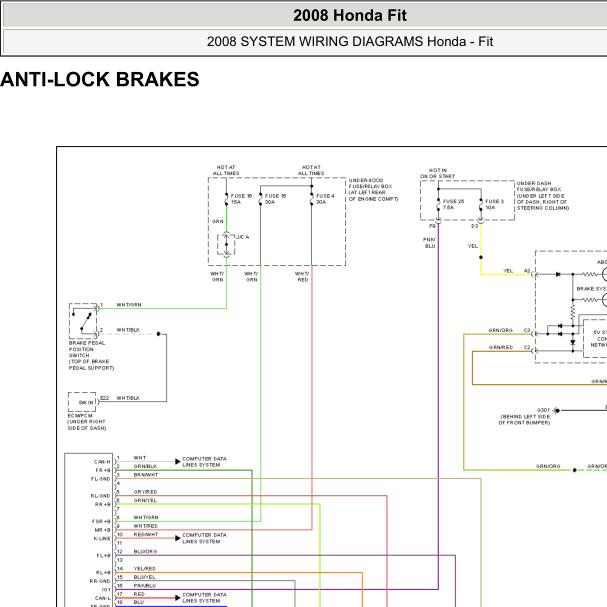The width and height of the screenshot is (607, 607).
Task: Click the 'PNK/BLU' label below fuse 26
Action: [430, 243]
